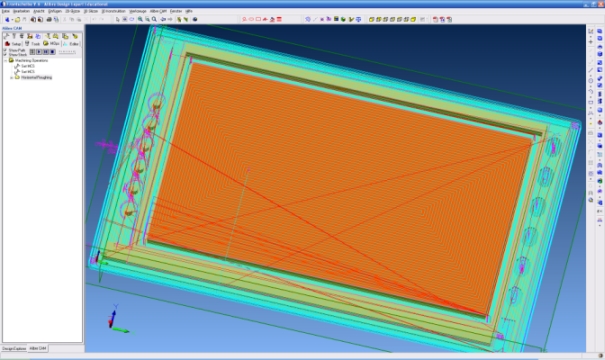This screenshot has width=605, height=360.
Task: Click the print icon in the main toolbar
Action: click(49, 19)
